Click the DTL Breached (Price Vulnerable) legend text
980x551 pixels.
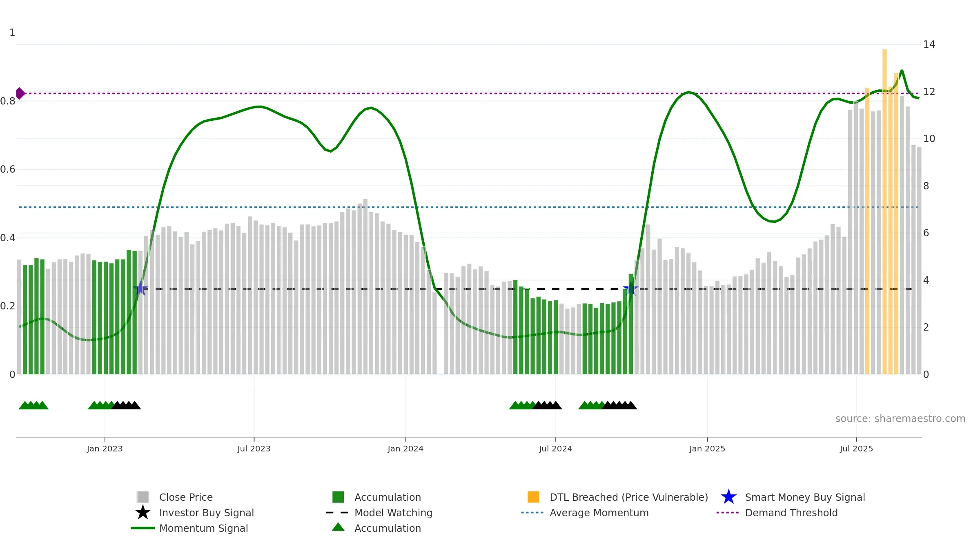coord(629,497)
